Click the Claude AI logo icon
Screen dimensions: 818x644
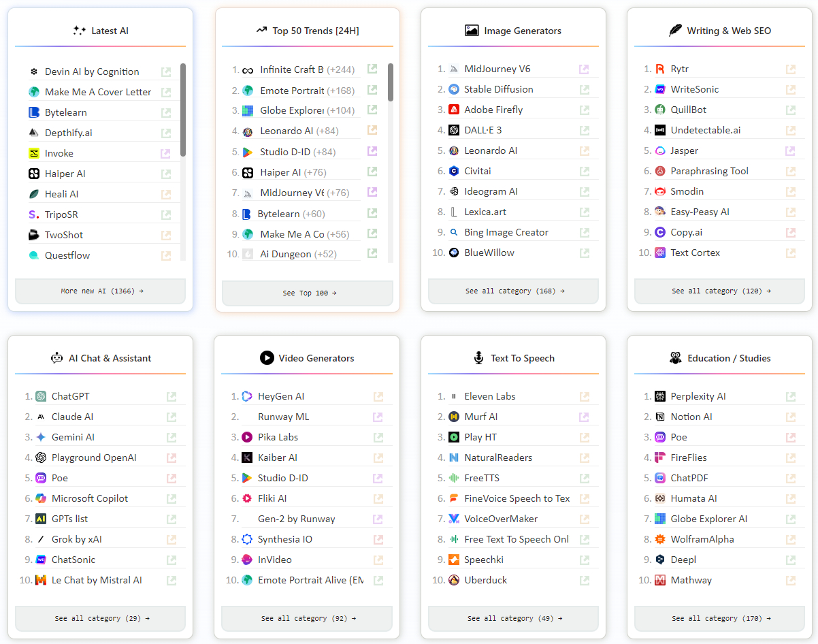pos(41,417)
